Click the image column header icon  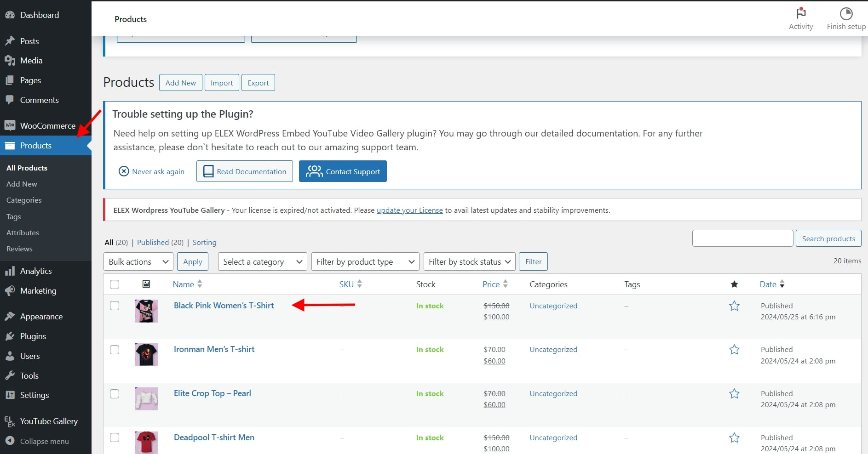click(x=146, y=284)
